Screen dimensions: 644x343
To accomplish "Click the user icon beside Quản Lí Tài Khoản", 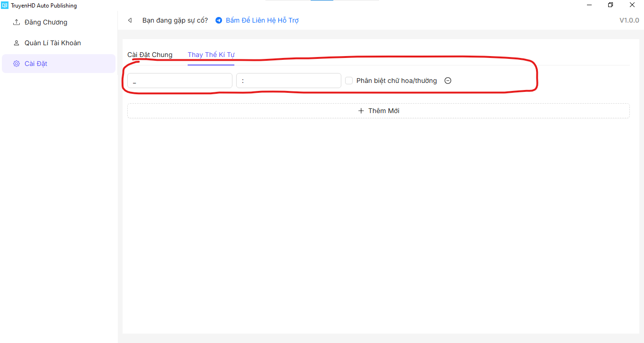I will click(x=17, y=43).
